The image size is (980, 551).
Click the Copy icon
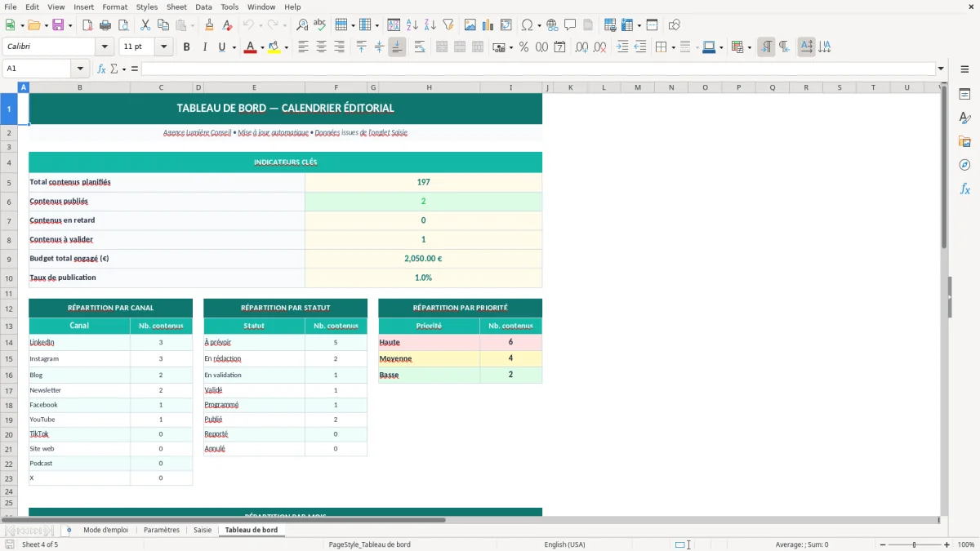pos(163,25)
